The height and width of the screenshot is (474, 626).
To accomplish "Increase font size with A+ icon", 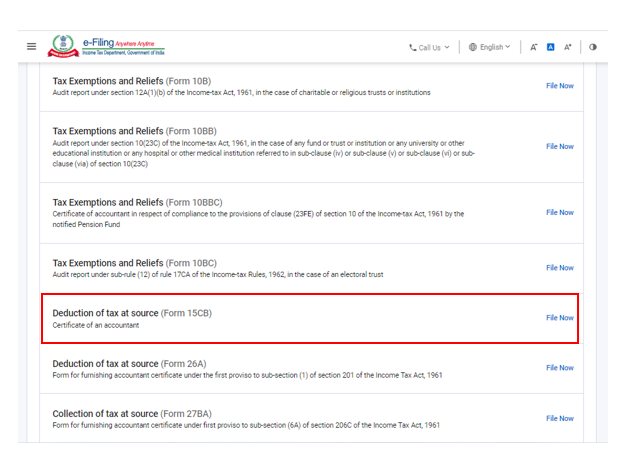I will (x=568, y=47).
